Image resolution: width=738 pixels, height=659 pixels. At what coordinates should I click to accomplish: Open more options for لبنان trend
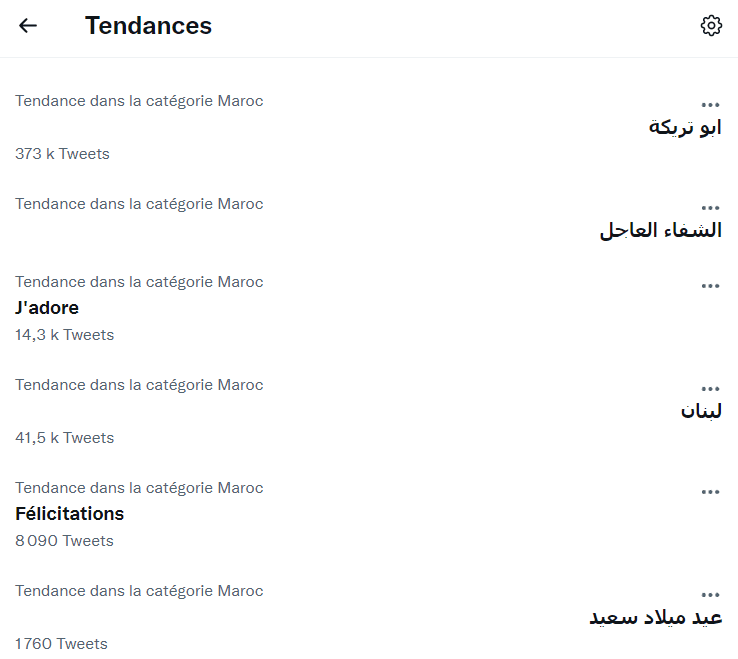tap(711, 389)
